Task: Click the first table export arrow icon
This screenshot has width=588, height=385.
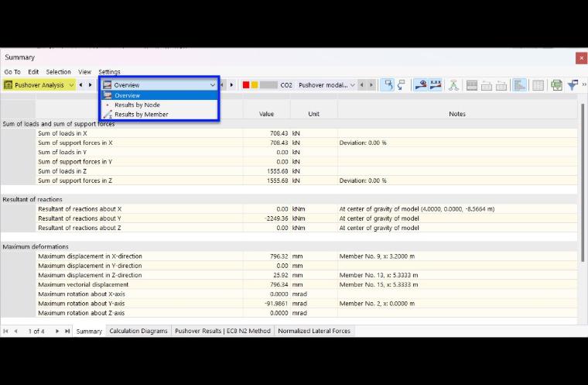Action: coord(487,85)
